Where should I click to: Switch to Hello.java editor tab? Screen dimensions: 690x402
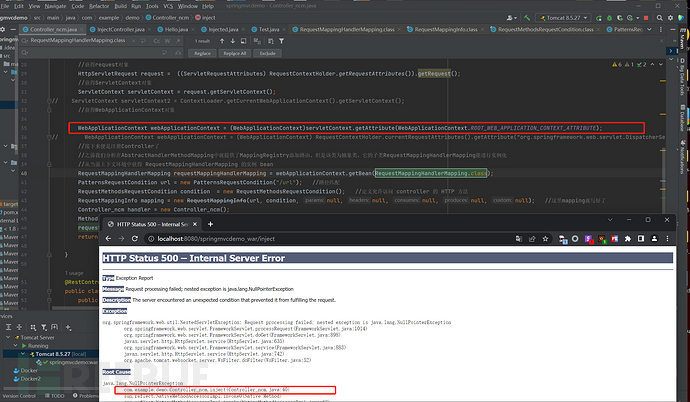click(176, 29)
